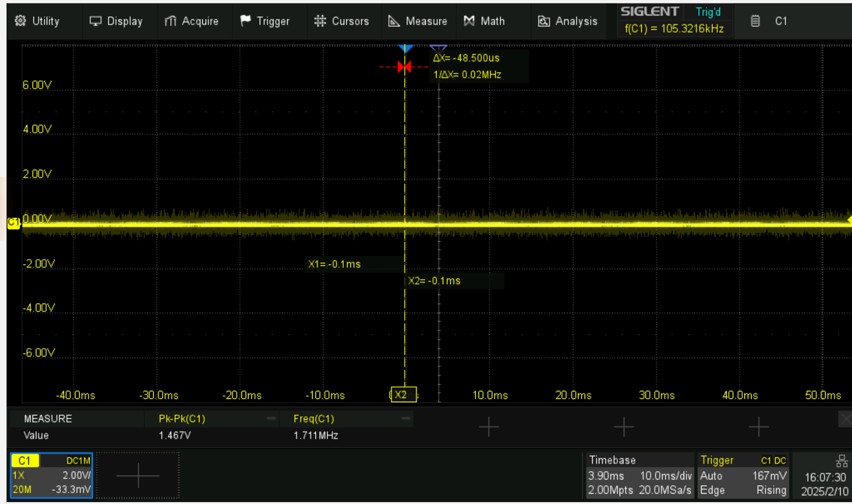Viewport: 852px width, 504px height.
Task: Click the Utility gear icon
Action: click(20, 21)
